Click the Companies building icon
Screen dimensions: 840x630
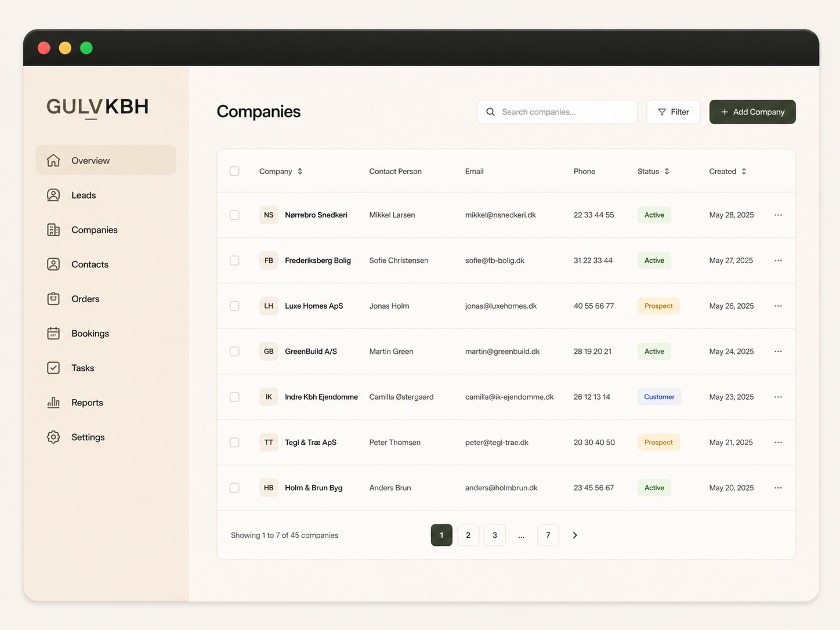(x=53, y=230)
